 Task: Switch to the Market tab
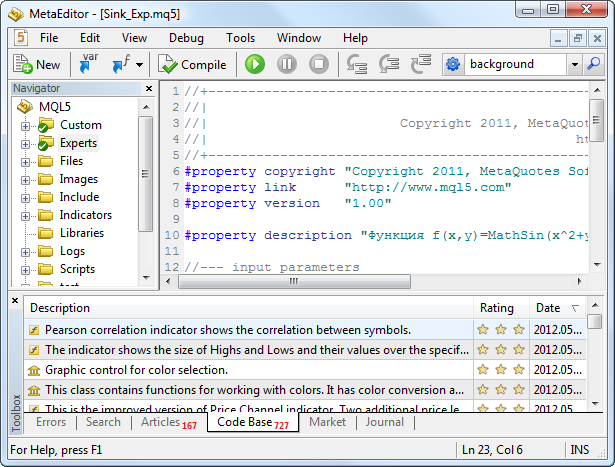pos(328,422)
